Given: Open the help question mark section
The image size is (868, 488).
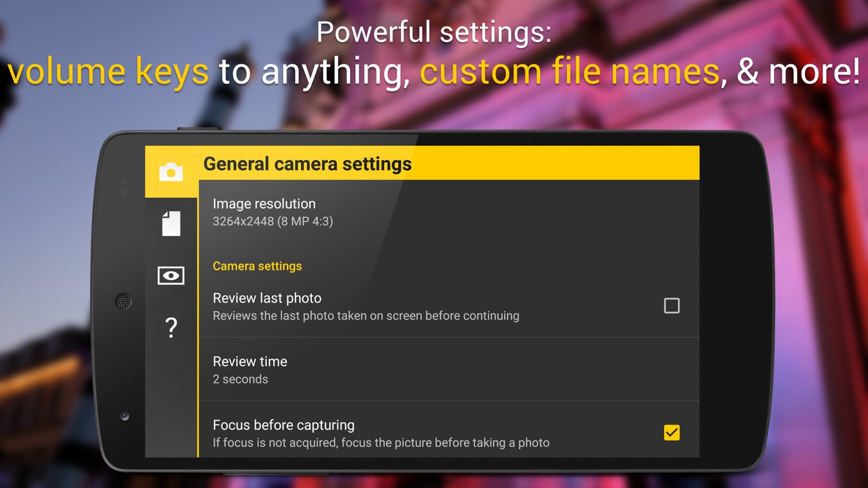Looking at the screenshot, I should [x=171, y=328].
